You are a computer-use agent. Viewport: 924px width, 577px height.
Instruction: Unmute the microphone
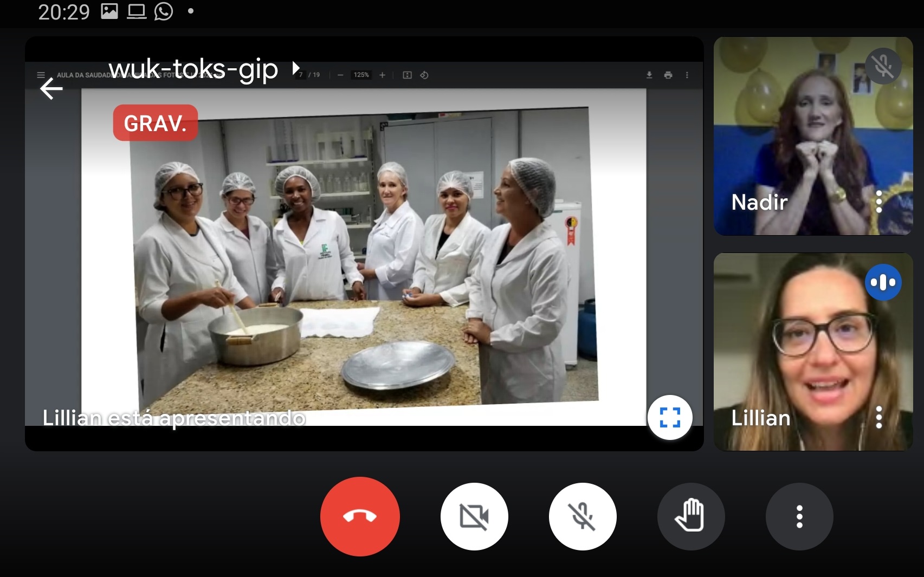(x=583, y=516)
